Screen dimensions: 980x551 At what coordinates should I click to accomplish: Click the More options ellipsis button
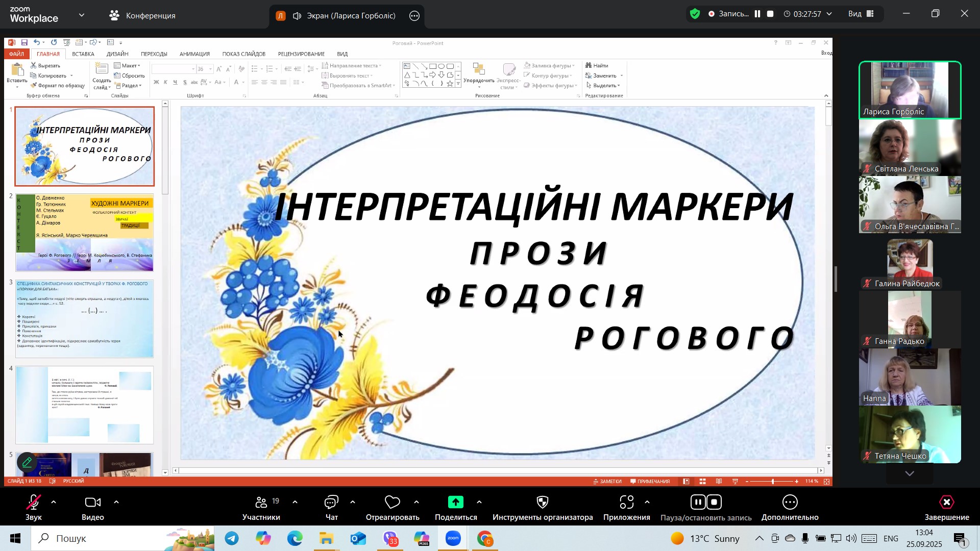(x=790, y=503)
